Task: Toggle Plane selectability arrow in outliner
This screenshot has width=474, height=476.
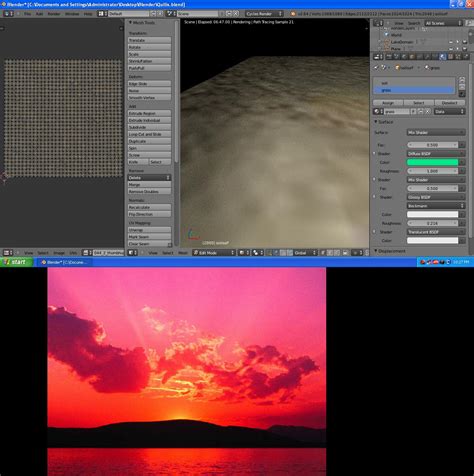Action: [x=457, y=49]
